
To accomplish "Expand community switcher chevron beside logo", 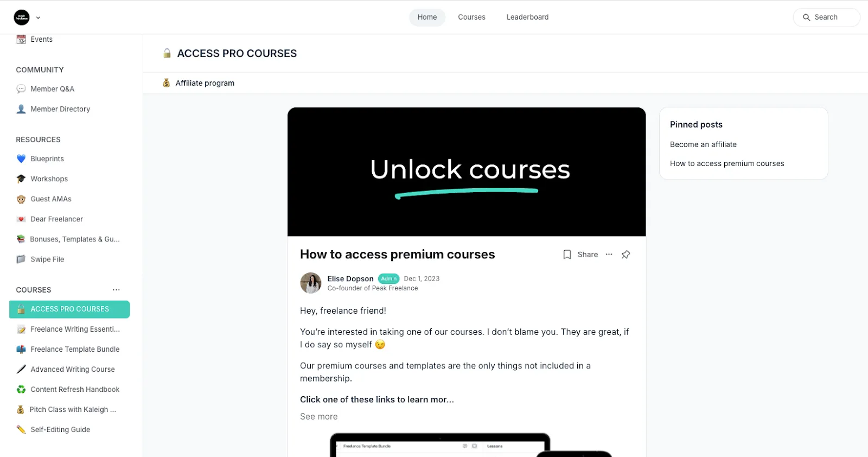I will (x=38, y=17).
